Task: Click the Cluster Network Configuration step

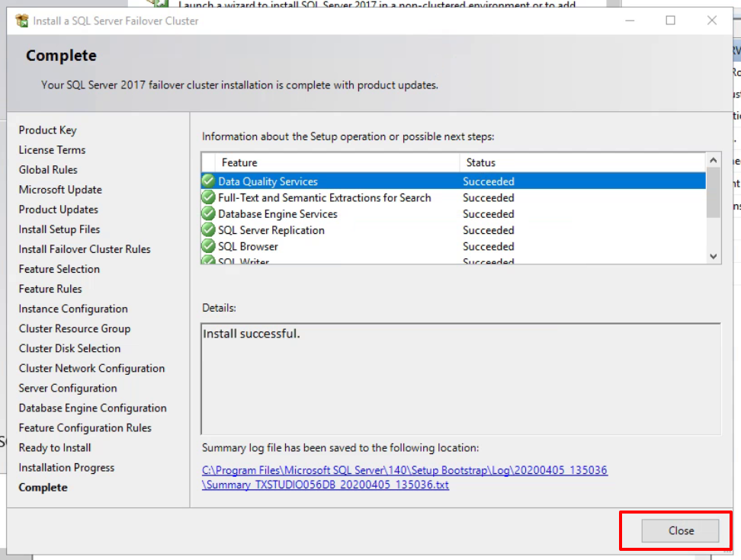Action: tap(91, 368)
